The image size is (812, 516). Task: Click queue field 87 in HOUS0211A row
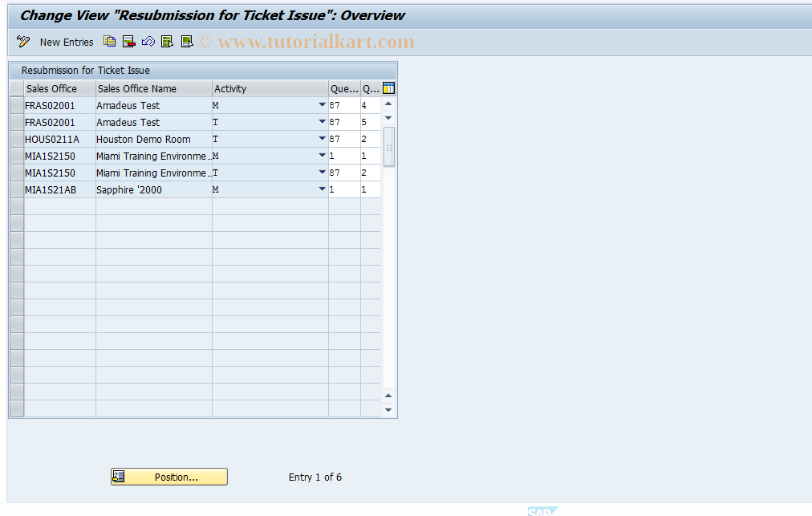344,139
